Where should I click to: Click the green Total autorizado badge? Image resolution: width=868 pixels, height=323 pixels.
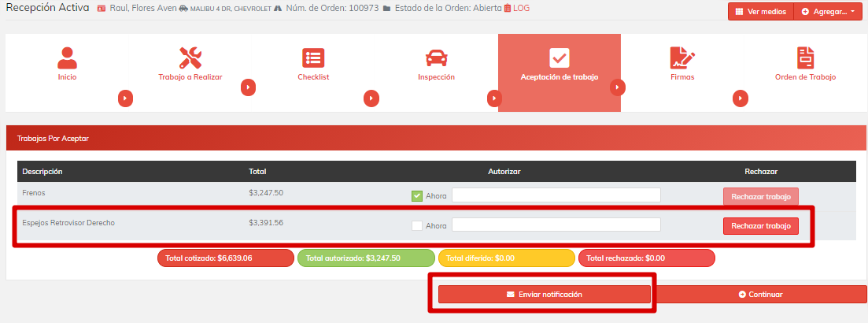point(366,258)
